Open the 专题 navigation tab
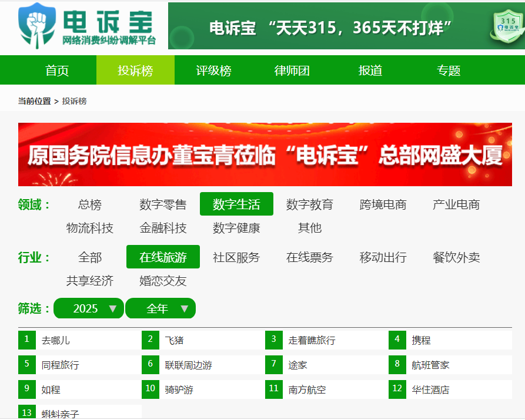 point(449,70)
